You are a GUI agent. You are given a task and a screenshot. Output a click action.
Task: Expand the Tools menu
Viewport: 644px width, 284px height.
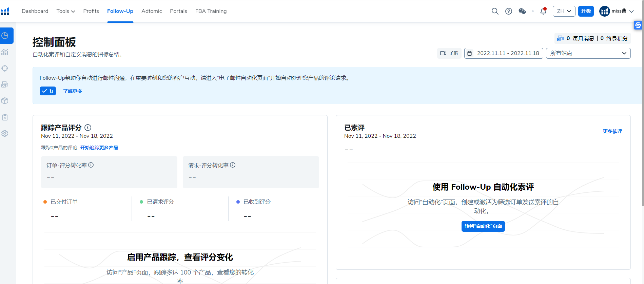tap(66, 11)
